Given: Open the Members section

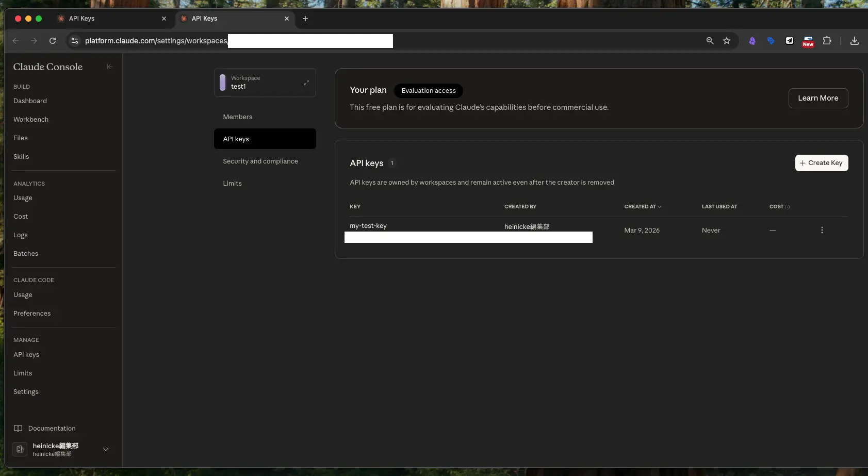Looking at the screenshot, I should pyautogui.click(x=238, y=117).
